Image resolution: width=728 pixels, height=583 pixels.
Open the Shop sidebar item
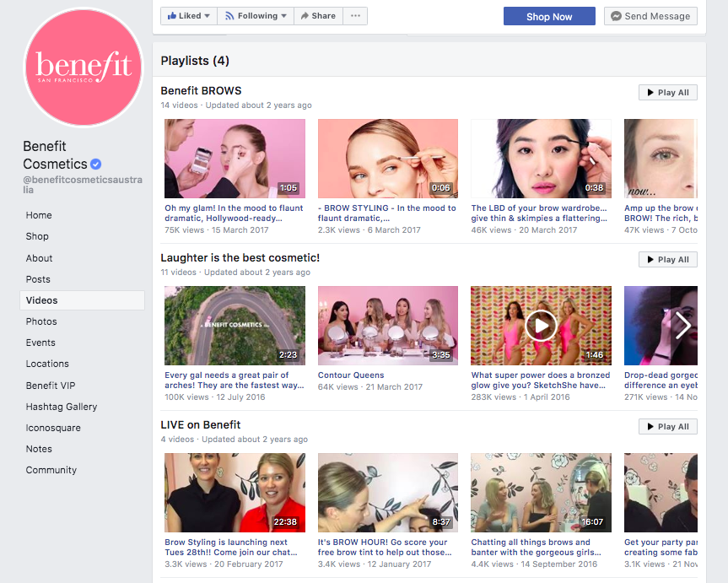(x=37, y=236)
